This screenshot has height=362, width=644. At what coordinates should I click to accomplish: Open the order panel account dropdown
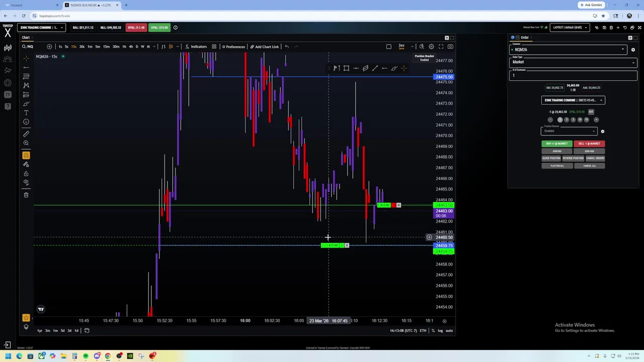pyautogui.click(x=573, y=100)
